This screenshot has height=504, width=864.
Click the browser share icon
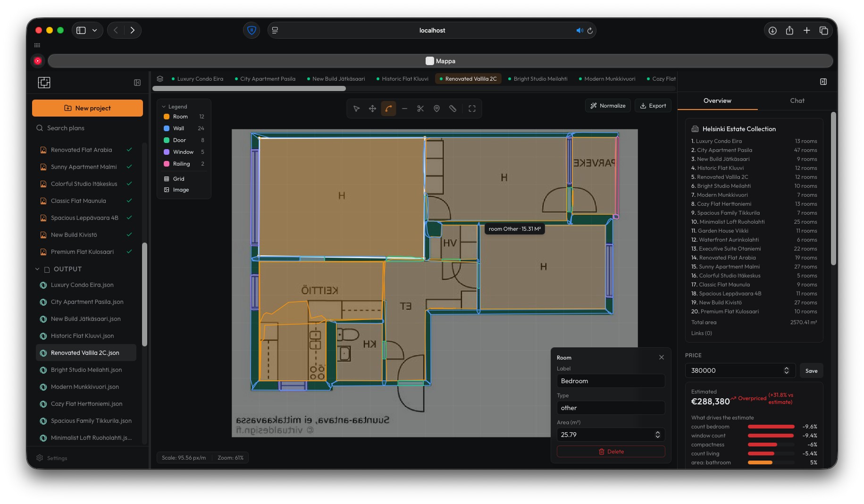click(789, 31)
